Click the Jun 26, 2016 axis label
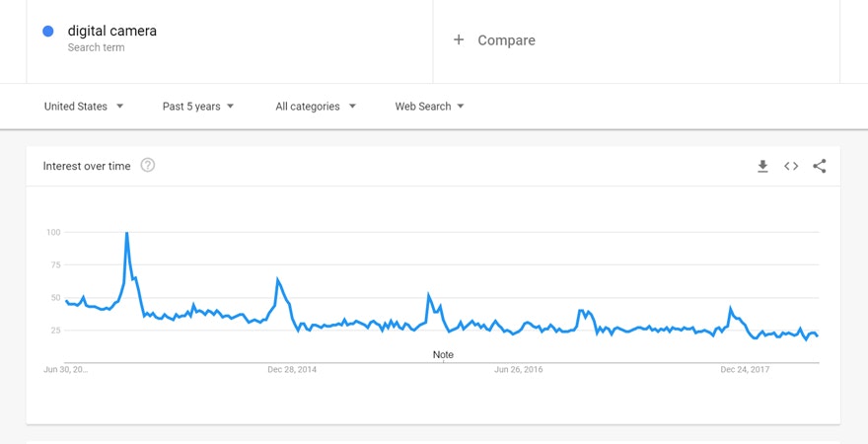 pos(519,370)
